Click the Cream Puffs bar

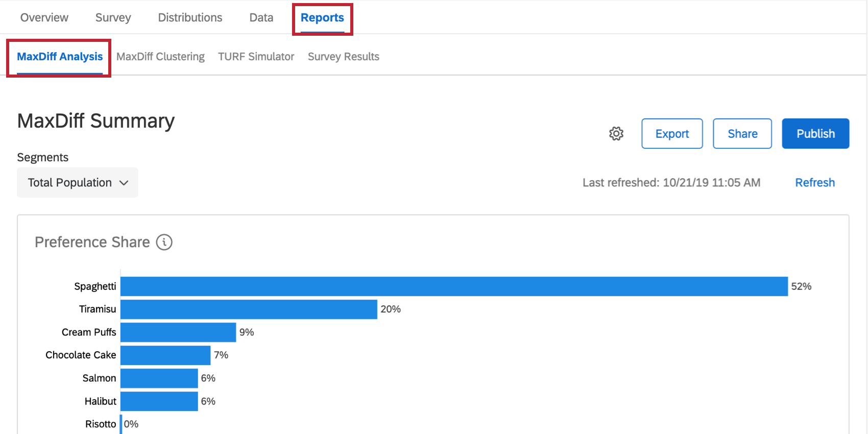pos(178,332)
